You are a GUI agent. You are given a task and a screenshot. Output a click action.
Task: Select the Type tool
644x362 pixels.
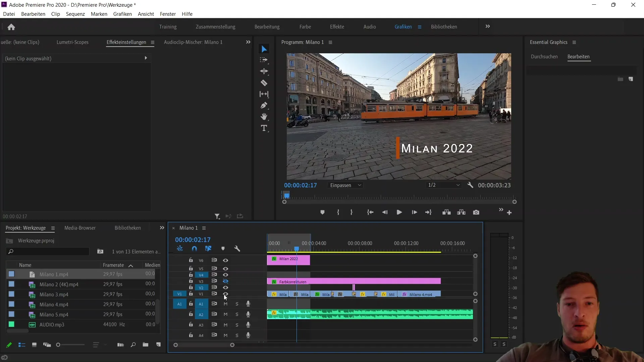(x=264, y=128)
